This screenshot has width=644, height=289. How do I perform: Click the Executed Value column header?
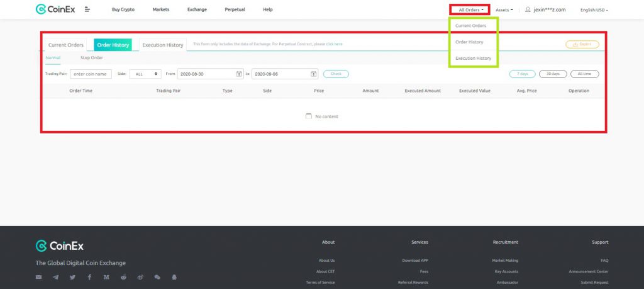tap(475, 91)
